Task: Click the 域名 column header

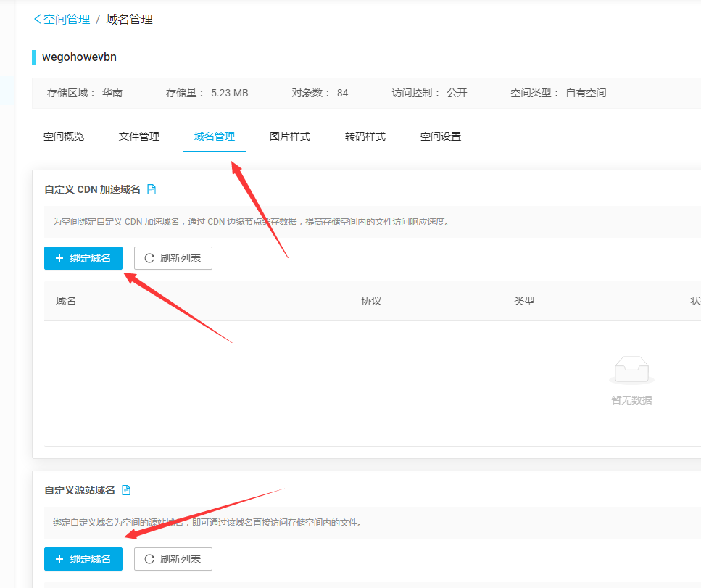Action: point(66,301)
